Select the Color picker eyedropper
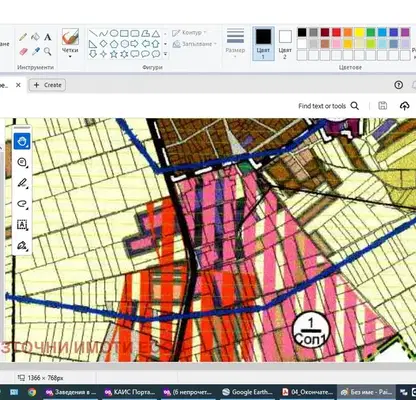416x400 pixels. pos(35,51)
